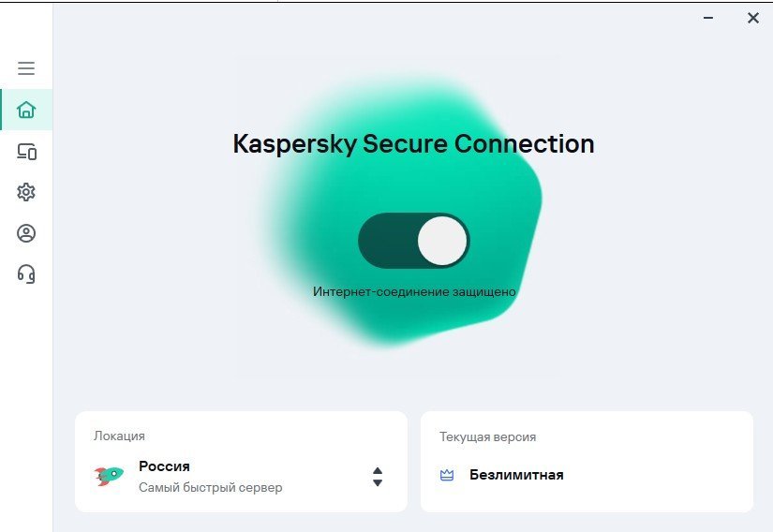Viewport: 773px width, 532px height.
Task: Click the Kaspersky Secure Connection title
Action: coord(413,144)
